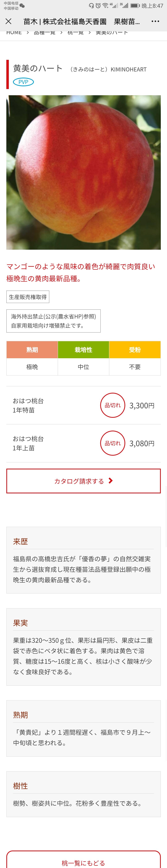Go to HOME breadcrumb link
The width and height of the screenshot is (167, 868).
point(14,33)
